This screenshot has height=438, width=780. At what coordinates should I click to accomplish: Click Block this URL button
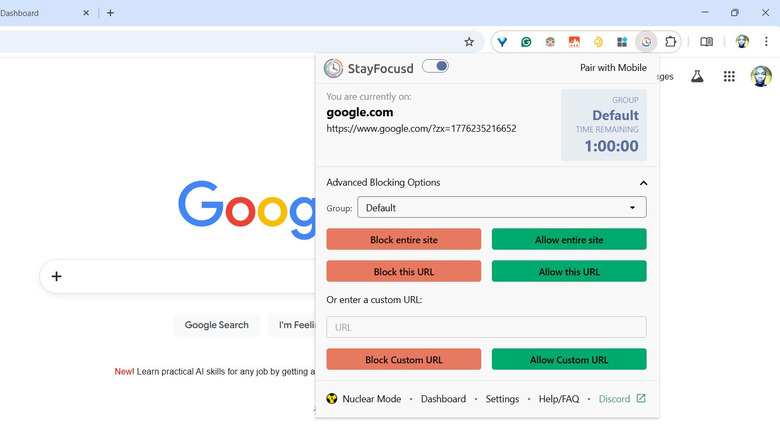pos(403,271)
